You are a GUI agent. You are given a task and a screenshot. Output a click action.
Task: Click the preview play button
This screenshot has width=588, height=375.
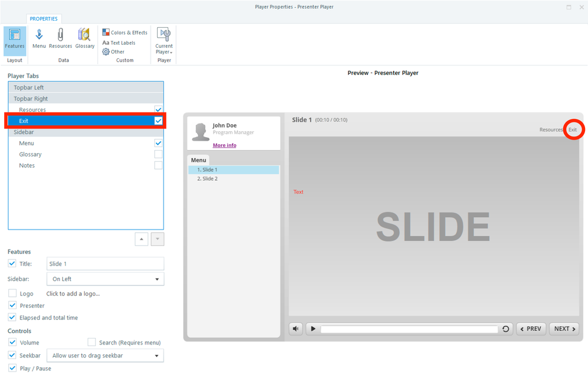(313, 329)
